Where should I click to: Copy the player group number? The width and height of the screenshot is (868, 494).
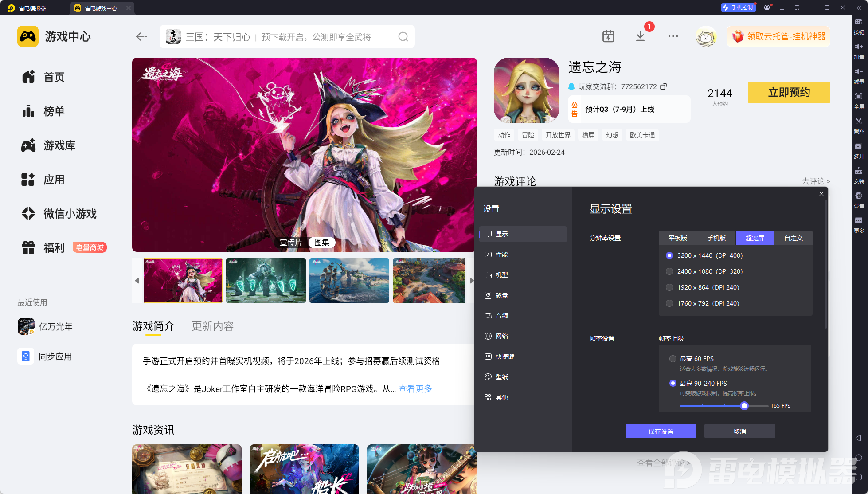tap(663, 86)
